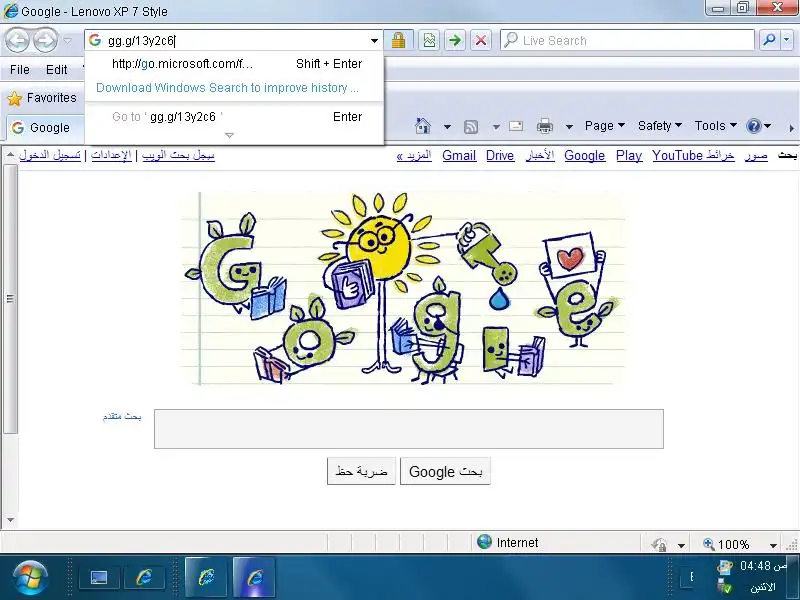Expand the address bar history dropdown arrow
This screenshot has width=800, height=600.
(x=374, y=41)
